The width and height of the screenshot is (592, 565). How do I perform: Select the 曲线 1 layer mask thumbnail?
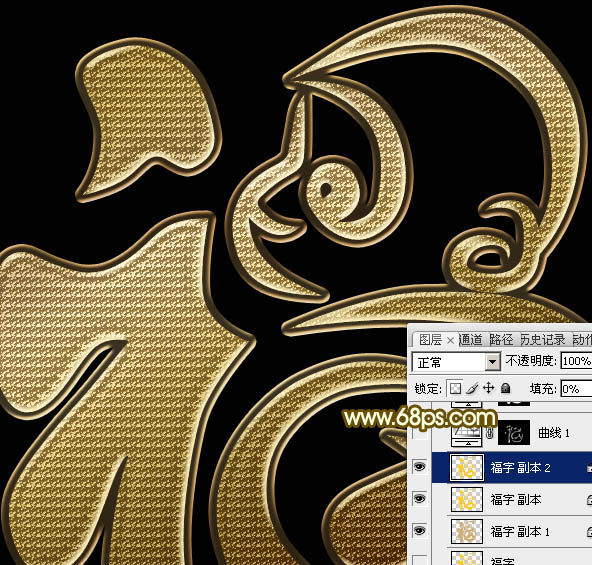pyautogui.click(x=514, y=433)
